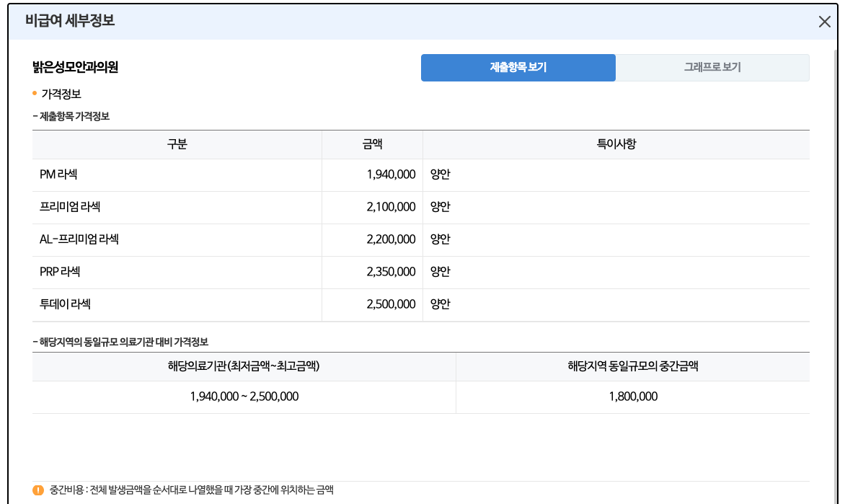Select the PM 라섹 row label

pos(58,174)
